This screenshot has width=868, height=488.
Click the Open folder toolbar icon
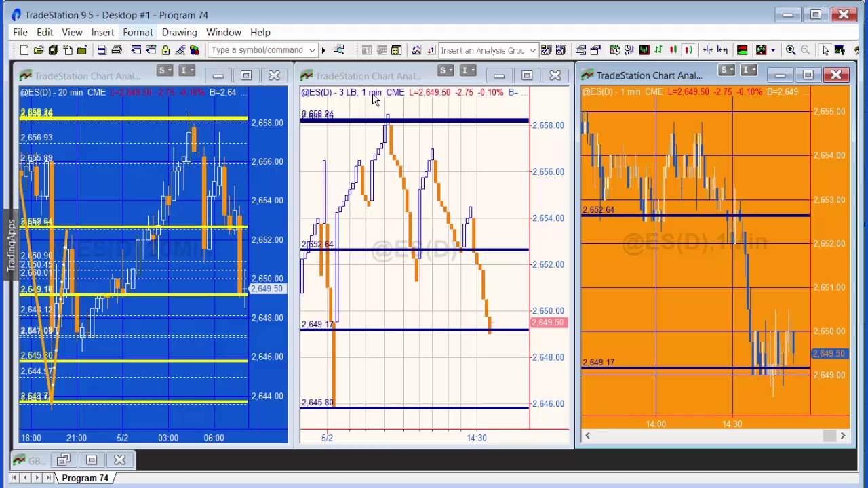39,50
